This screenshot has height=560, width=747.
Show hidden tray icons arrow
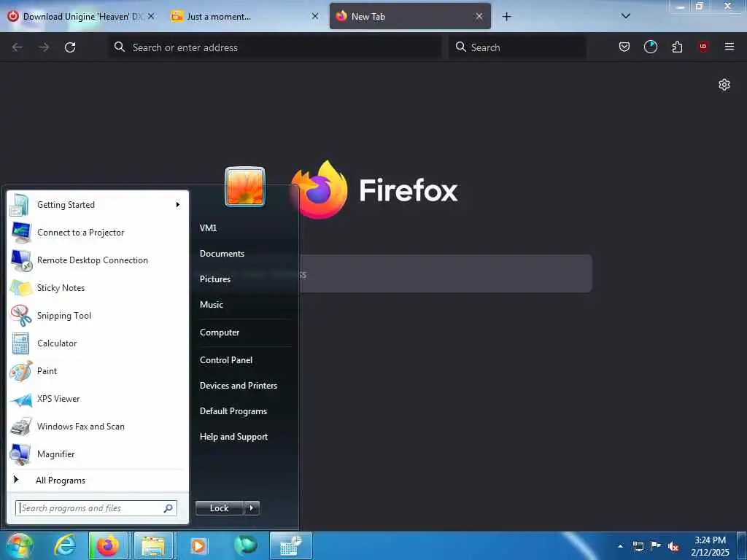click(x=620, y=546)
